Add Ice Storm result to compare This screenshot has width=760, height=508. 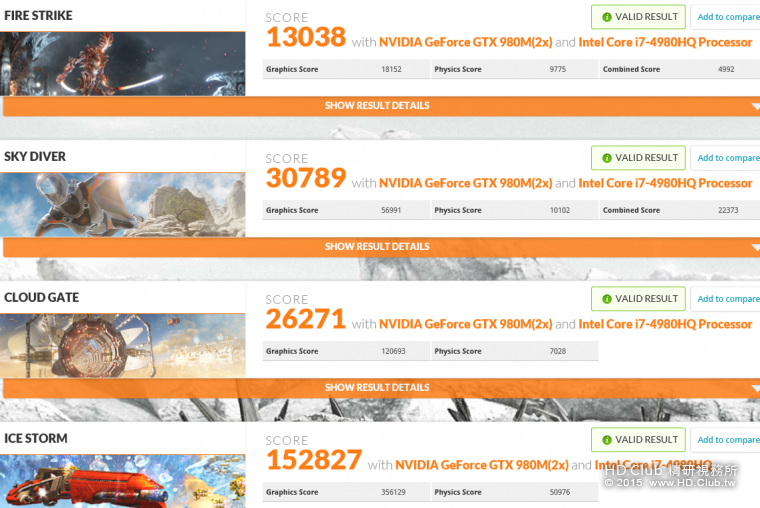click(726, 440)
